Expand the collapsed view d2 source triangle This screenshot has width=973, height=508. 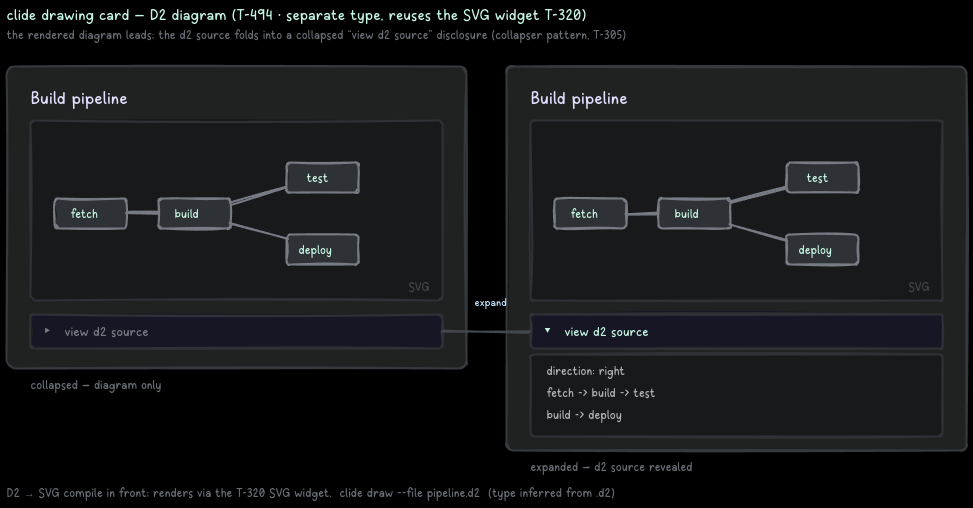(x=47, y=331)
